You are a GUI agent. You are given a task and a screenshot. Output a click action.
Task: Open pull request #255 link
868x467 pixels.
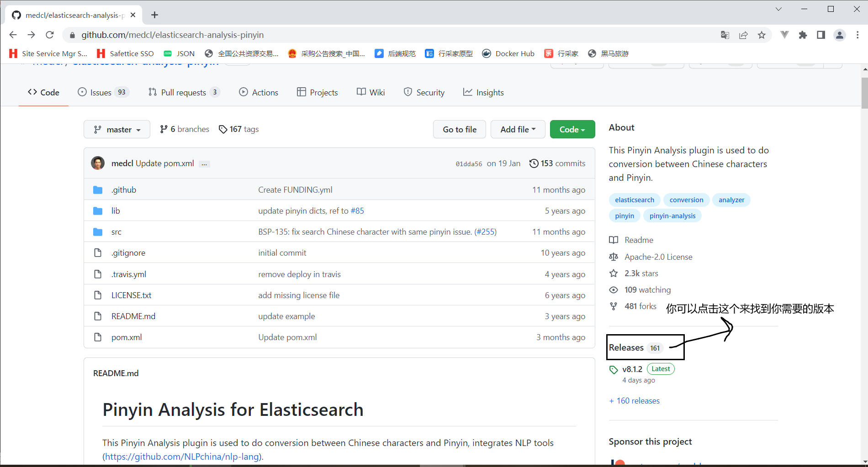click(486, 232)
